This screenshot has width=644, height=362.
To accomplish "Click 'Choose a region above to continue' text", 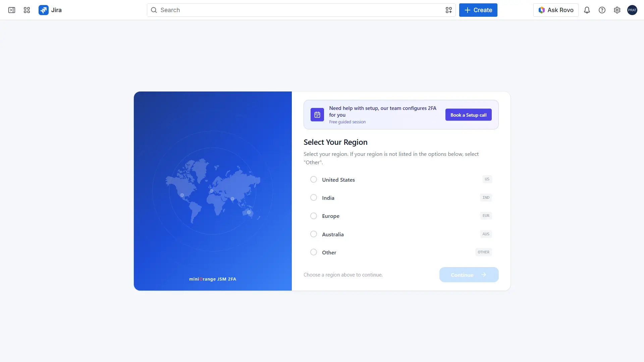I will [x=343, y=275].
